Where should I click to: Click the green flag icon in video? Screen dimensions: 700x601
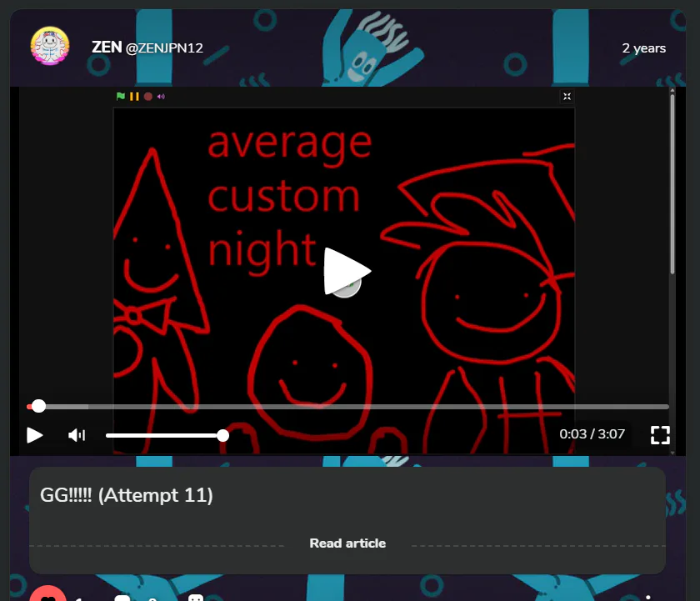[121, 97]
